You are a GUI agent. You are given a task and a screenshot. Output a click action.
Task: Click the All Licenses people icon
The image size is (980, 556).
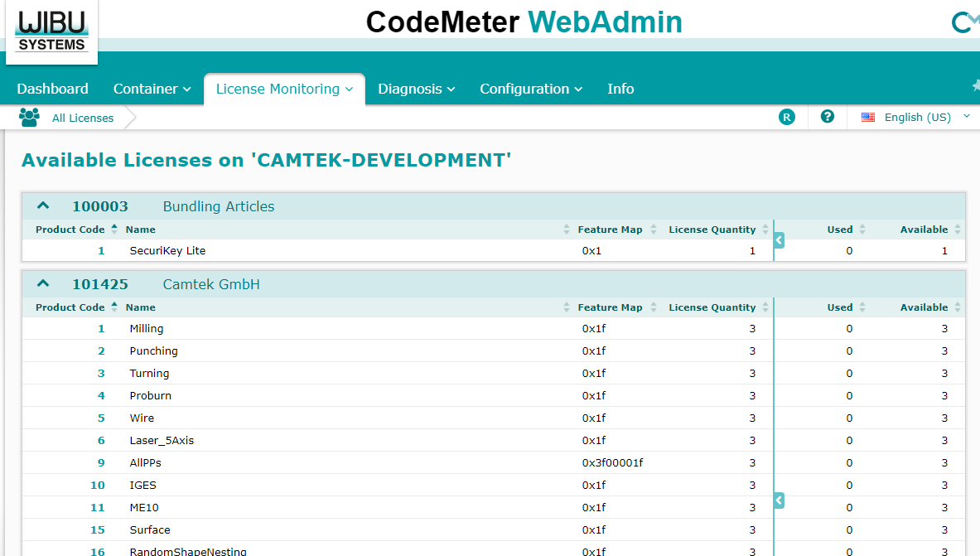click(29, 117)
